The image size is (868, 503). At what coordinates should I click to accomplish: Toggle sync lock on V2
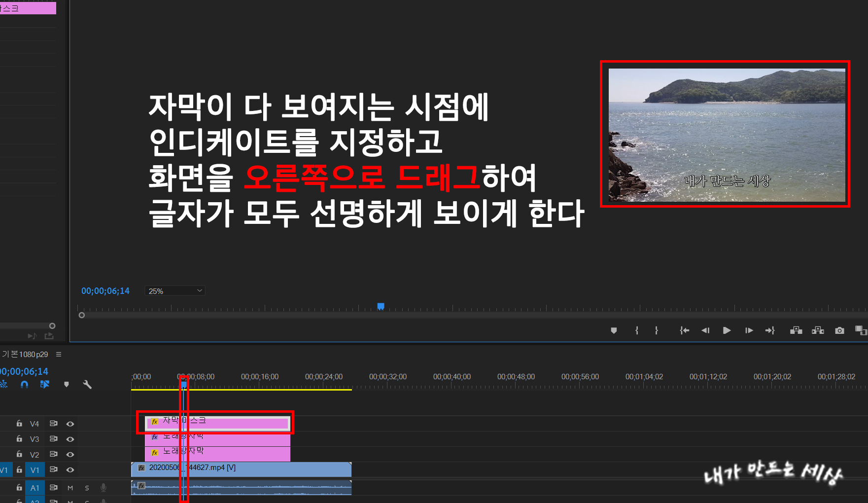pyautogui.click(x=53, y=454)
